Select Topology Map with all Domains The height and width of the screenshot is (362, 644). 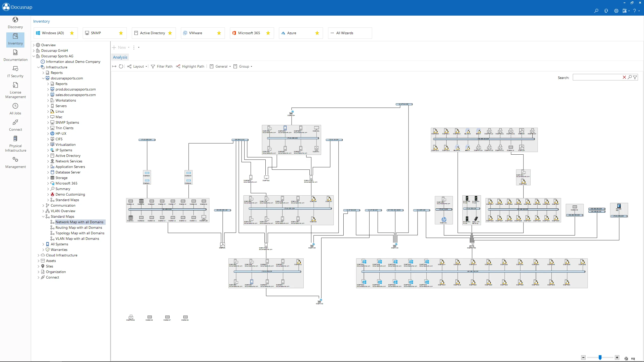pos(80,233)
